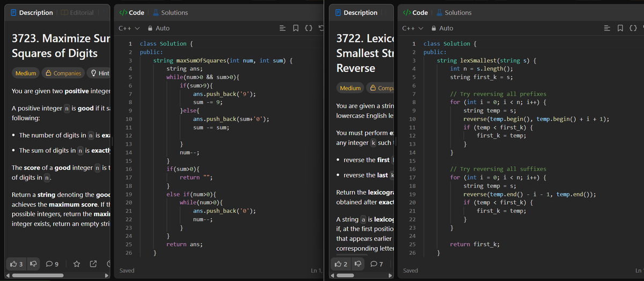Click problem title 3723. Maximize Sum

coord(61,46)
